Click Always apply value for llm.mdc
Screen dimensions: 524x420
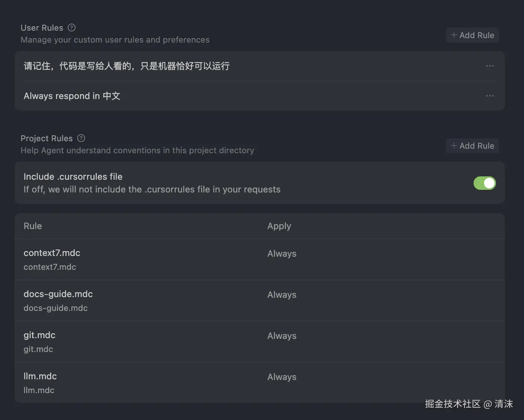(281, 377)
